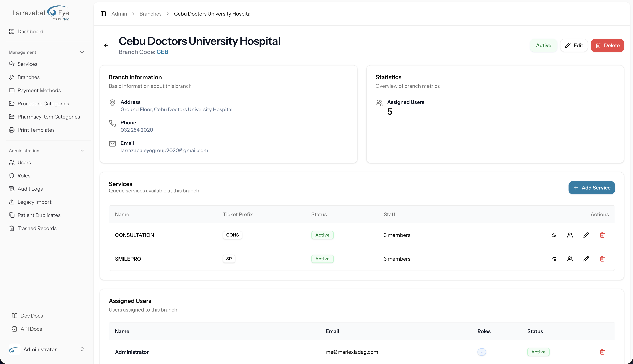Click the phone handset icon
Viewport: 633px width, 364px height.
pos(112,123)
